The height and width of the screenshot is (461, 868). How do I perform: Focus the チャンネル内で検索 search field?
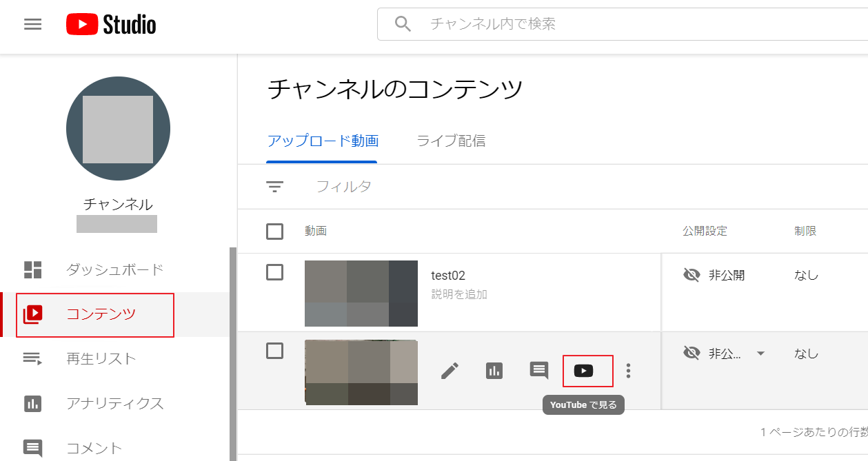(x=623, y=24)
